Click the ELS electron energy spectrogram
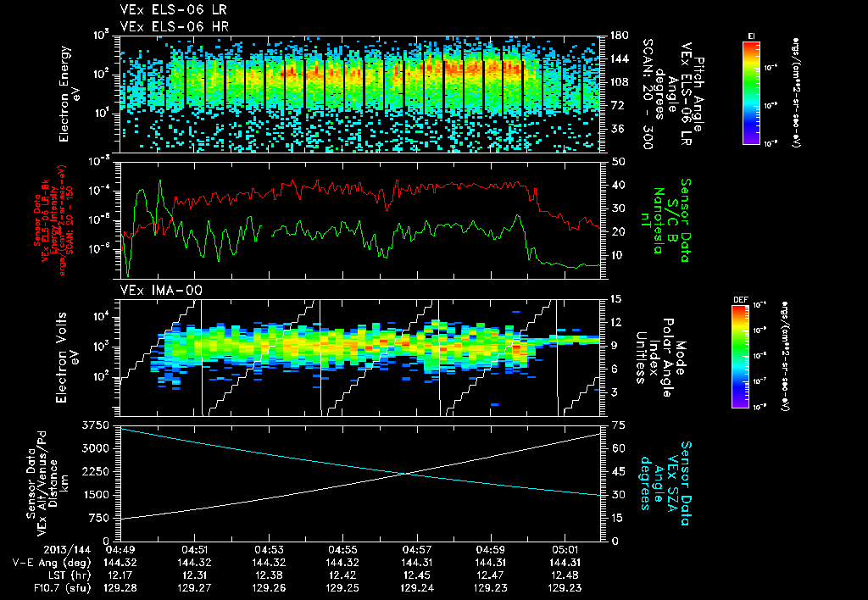The height and width of the screenshot is (600, 868). pos(360,95)
